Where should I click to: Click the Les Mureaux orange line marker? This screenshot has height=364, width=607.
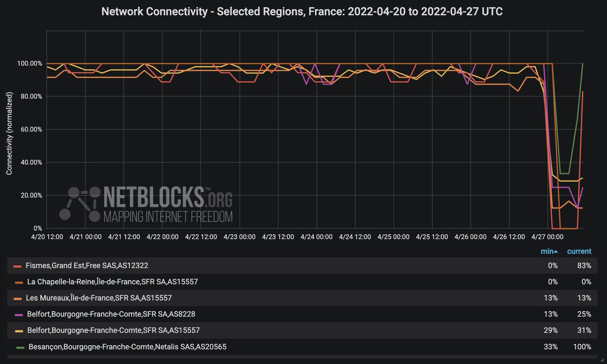[x=18, y=298]
